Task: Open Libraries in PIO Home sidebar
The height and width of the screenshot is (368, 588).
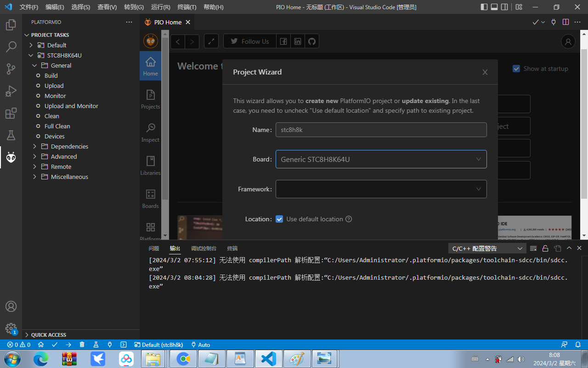Action: coord(150,166)
